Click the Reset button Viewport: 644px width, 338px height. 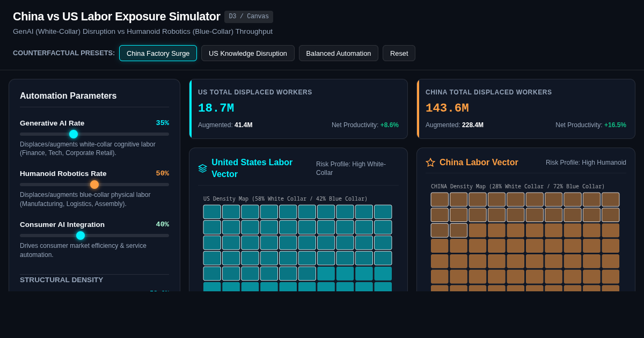pyautogui.click(x=399, y=53)
